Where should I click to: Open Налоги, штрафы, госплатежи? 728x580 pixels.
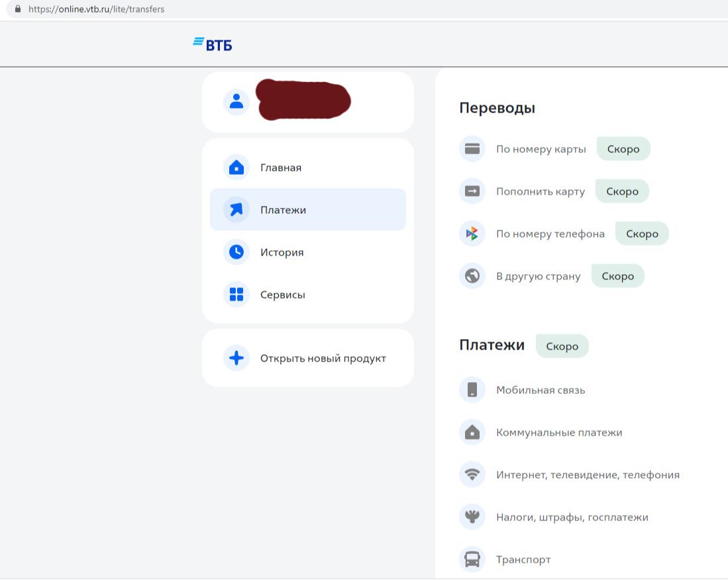(x=572, y=517)
